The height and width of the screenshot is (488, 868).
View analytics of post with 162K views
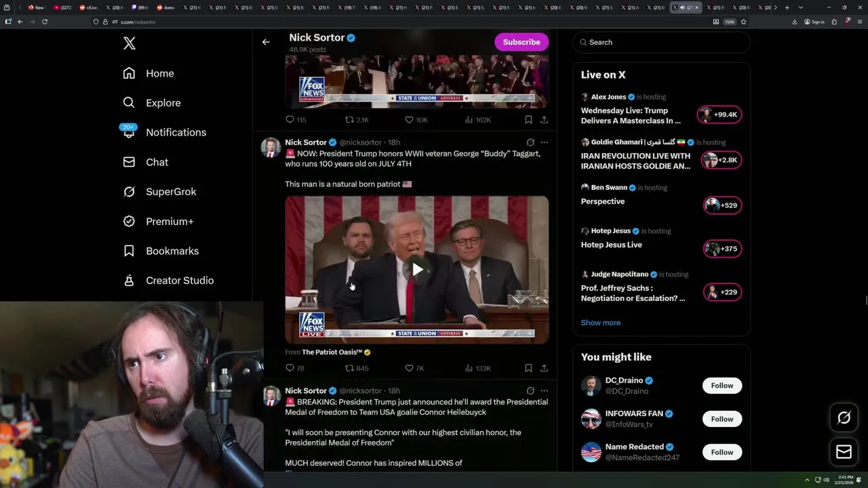477,120
